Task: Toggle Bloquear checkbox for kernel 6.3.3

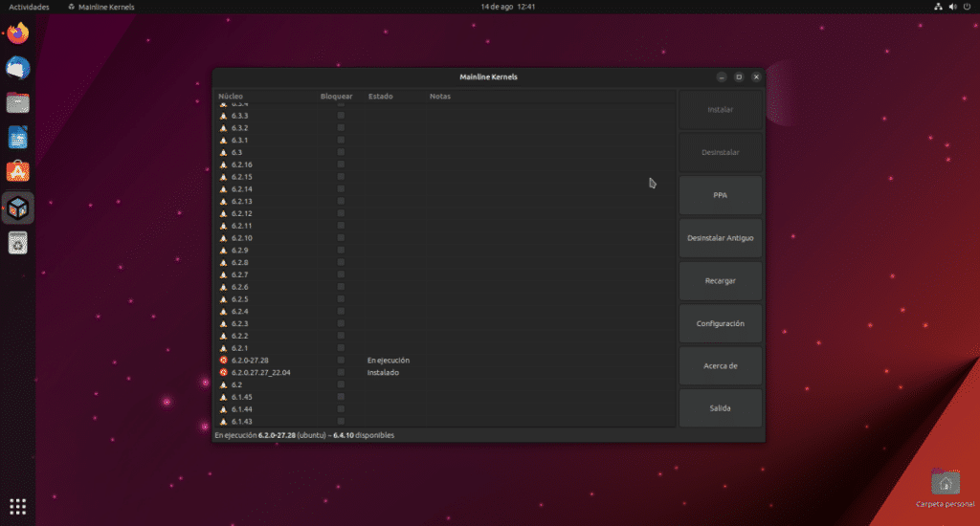Action: tap(341, 116)
